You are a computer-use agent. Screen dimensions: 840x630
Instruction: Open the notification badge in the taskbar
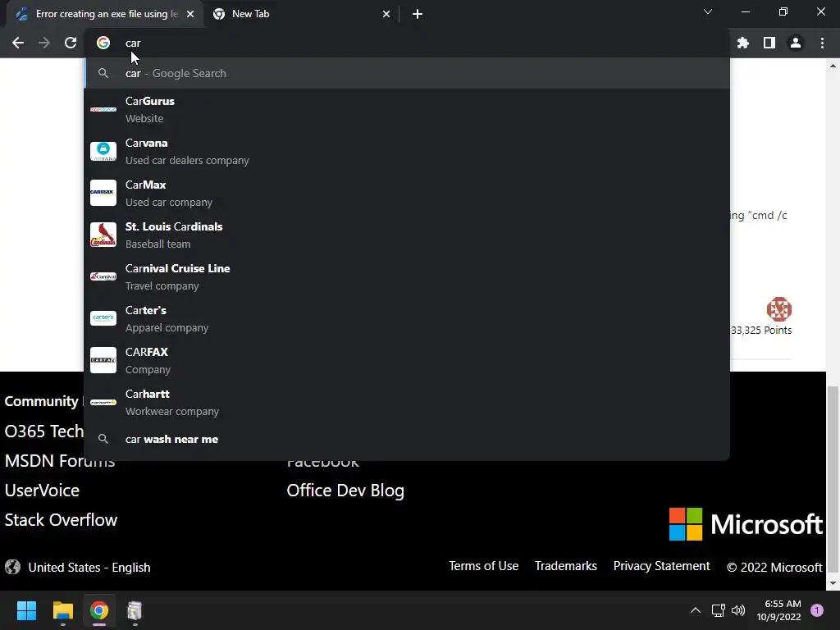pos(817,610)
